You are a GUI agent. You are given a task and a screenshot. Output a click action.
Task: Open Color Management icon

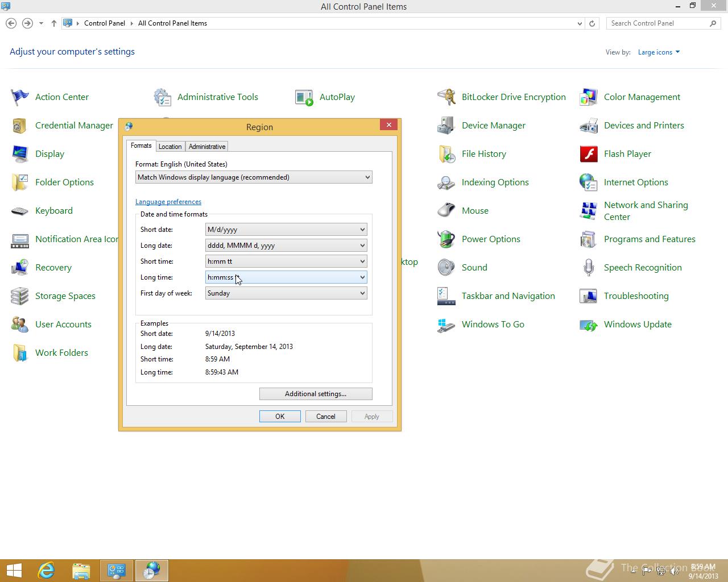click(589, 97)
